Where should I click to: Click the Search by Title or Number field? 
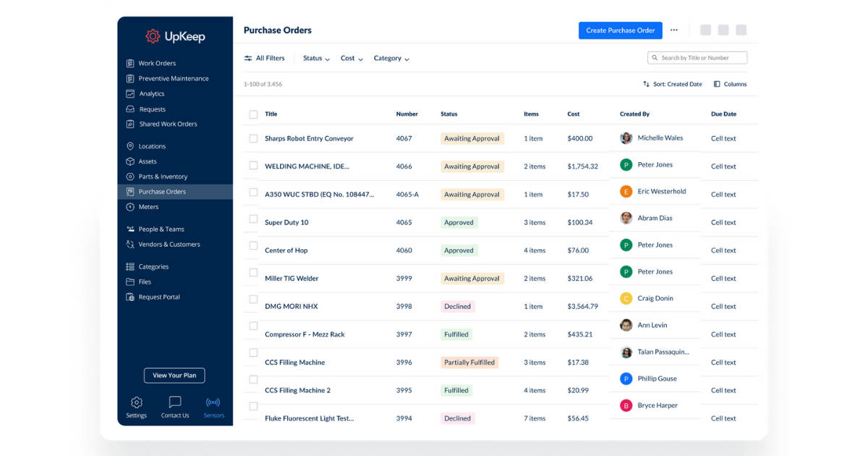point(697,57)
